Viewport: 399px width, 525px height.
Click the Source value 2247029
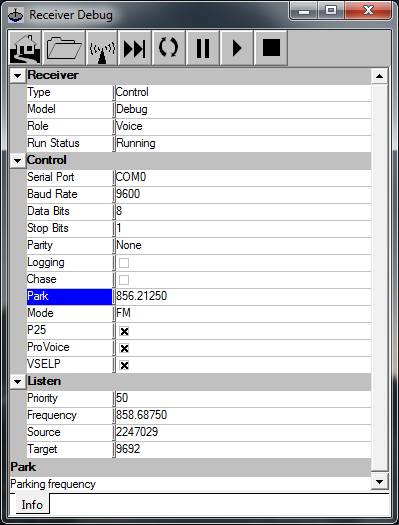coord(137,432)
